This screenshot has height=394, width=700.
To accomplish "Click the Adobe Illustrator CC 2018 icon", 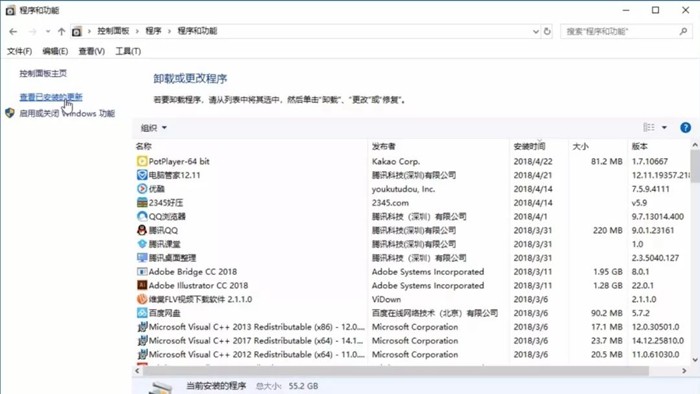I will click(x=142, y=286).
